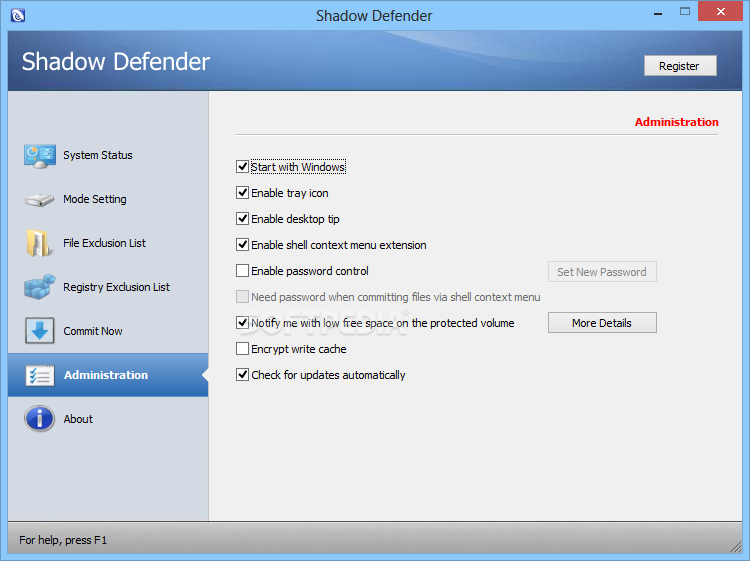This screenshot has width=750, height=561.
Task: Click the Administration checklist icon
Action: 40,375
